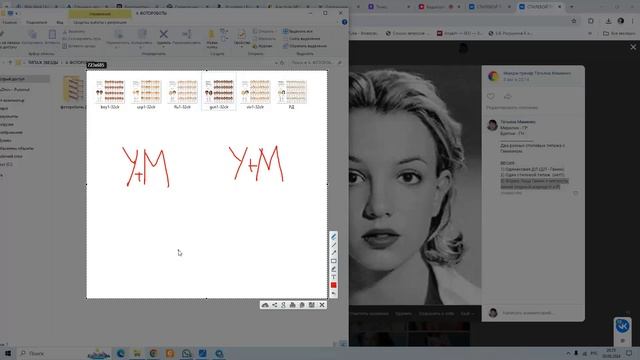Search similar images on Google
Screen dimensions: 640x360
click(x=284, y=305)
